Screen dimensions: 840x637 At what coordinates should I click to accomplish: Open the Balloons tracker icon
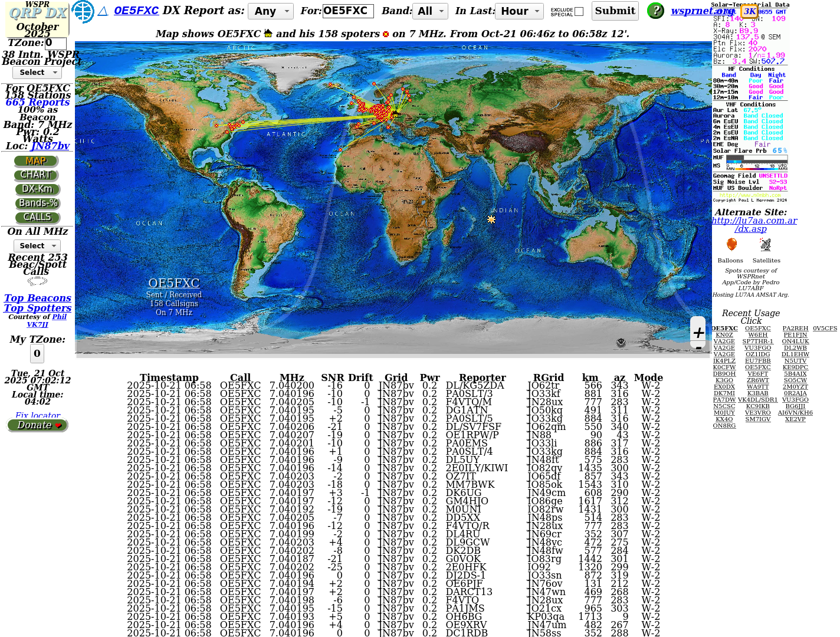[731, 245]
